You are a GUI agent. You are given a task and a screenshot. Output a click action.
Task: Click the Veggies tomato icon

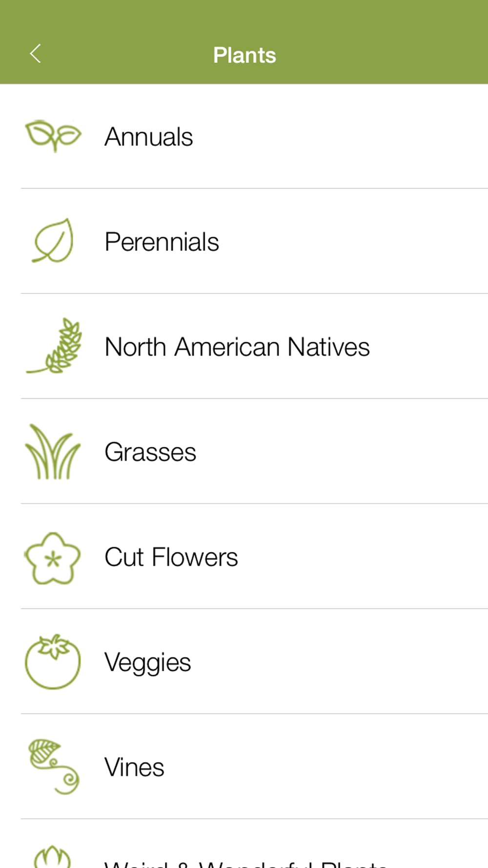[53, 662]
